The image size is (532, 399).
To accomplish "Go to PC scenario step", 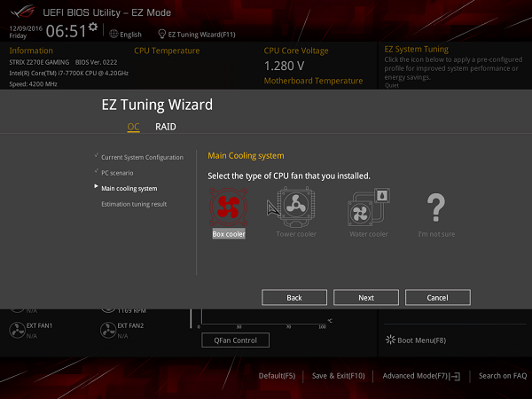I will (x=117, y=173).
